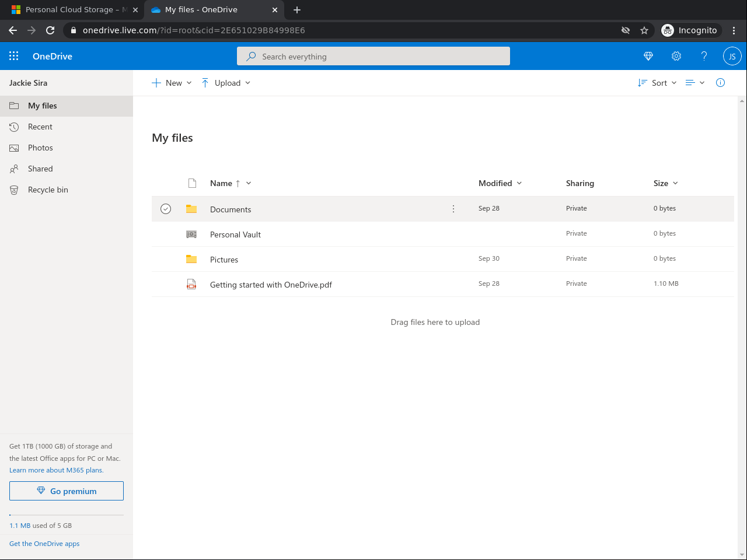Open the Sort options dropdown
This screenshot has width=747, height=560.
(x=657, y=83)
